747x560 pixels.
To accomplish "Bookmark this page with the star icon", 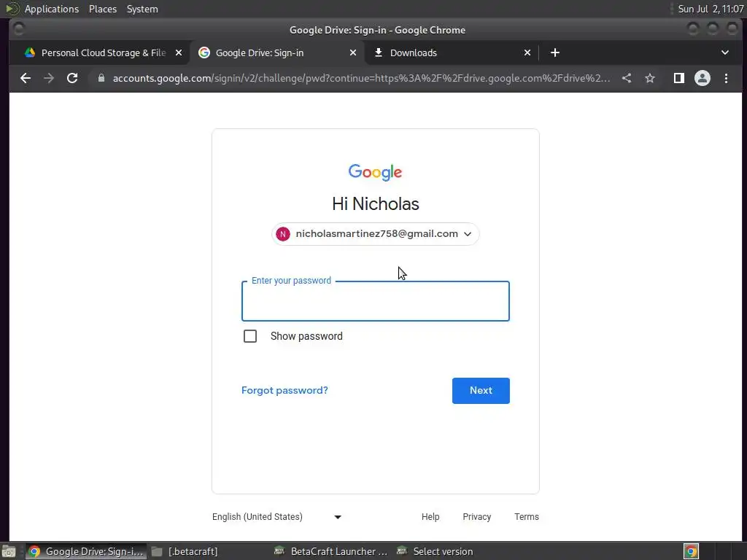I will (x=650, y=78).
